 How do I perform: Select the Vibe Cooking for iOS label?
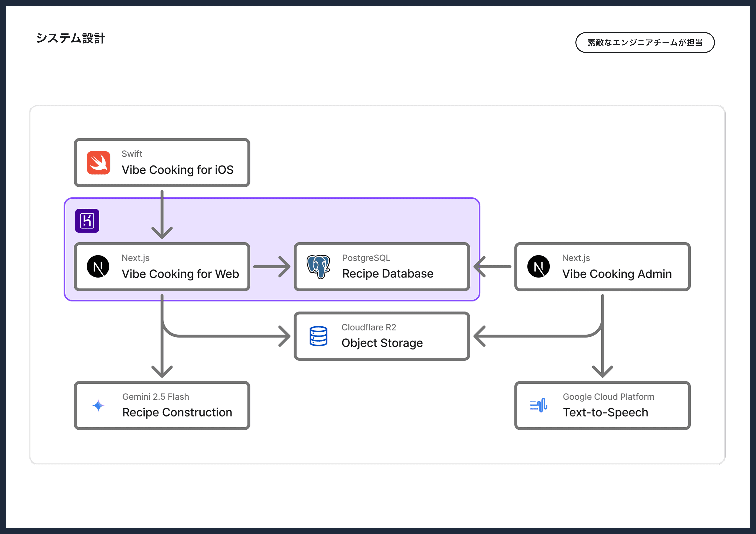point(177,170)
